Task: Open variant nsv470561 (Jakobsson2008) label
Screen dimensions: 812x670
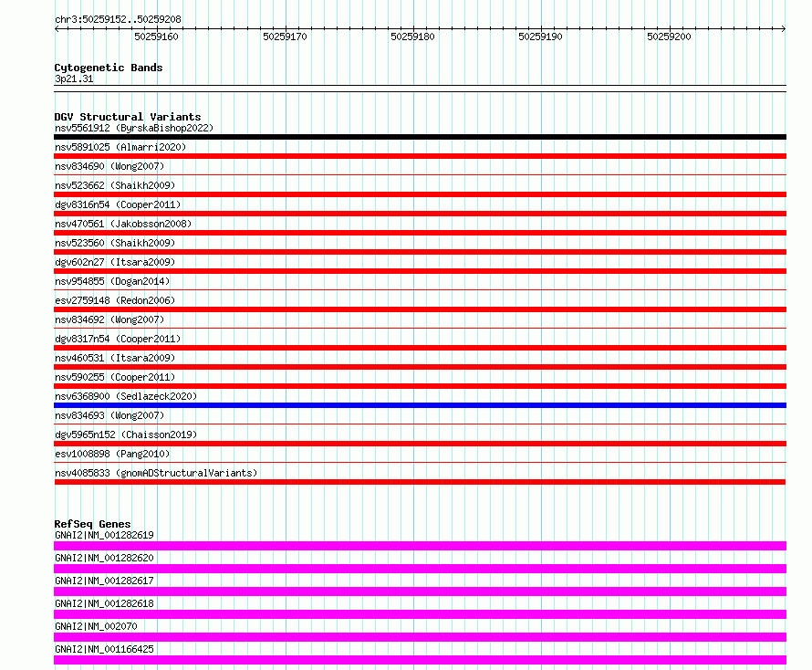Action: (x=123, y=224)
